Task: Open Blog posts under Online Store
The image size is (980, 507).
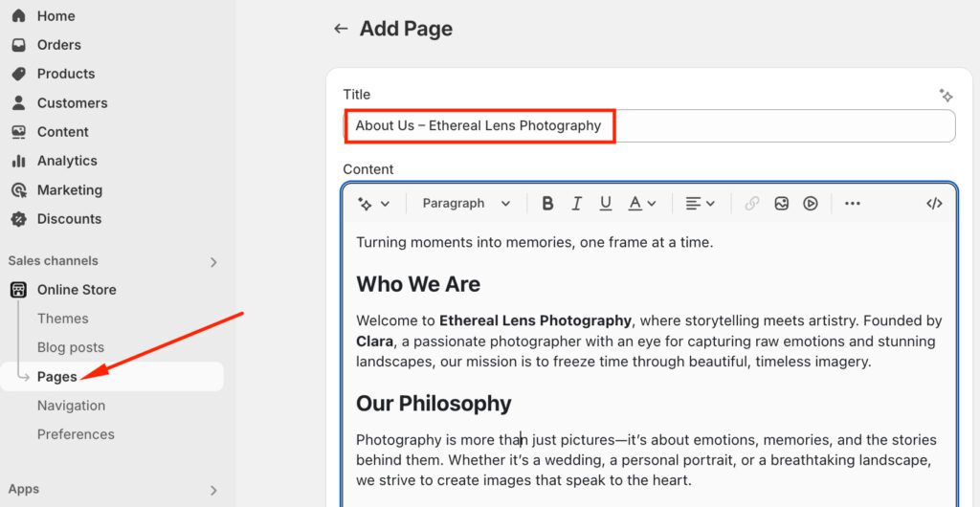Action: point(71,347)
